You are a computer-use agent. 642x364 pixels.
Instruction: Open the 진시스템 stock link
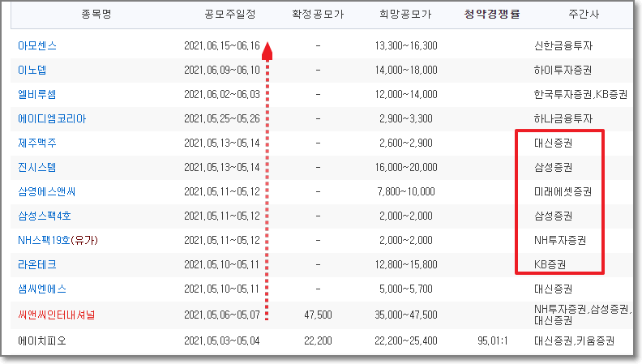point(36,167)
